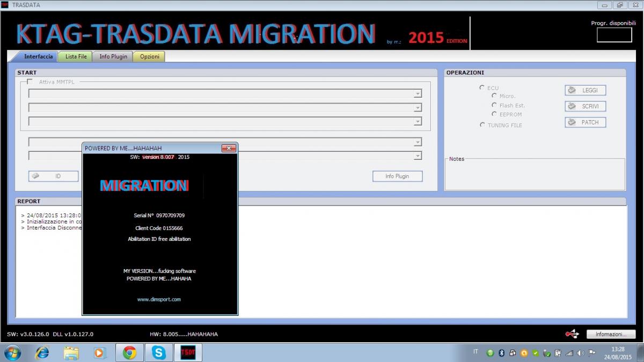Switch to Skype in the taskbar
The width and height of the screenshot is (644, 362).
[x=158, y=352]
